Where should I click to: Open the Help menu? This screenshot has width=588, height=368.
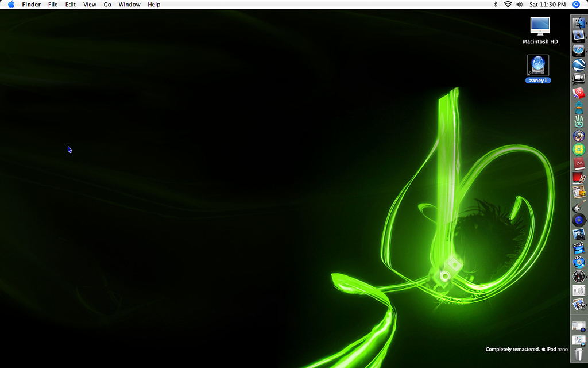point(154,5)
